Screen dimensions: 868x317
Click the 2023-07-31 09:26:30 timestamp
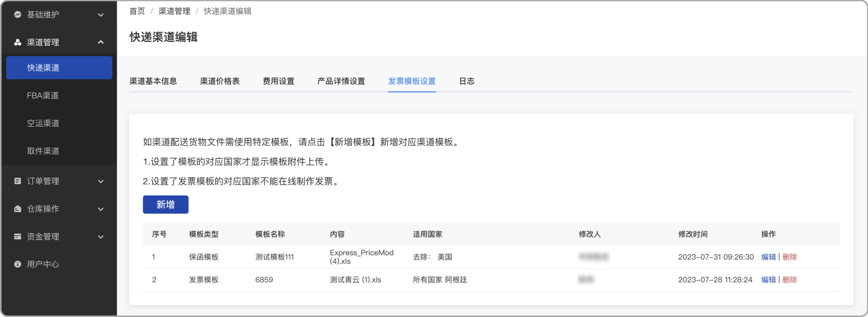tap(716, 257)
